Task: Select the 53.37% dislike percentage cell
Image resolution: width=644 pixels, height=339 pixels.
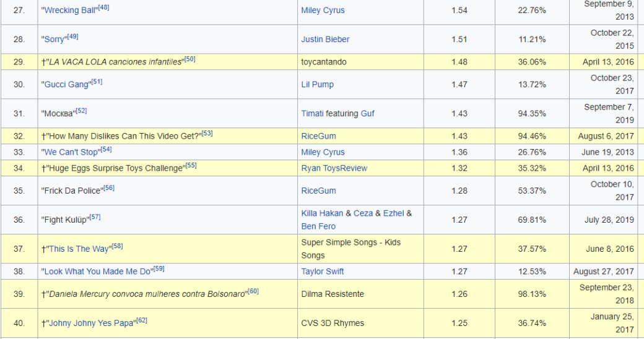Action: pyautogui.click(x=531, y=191)
